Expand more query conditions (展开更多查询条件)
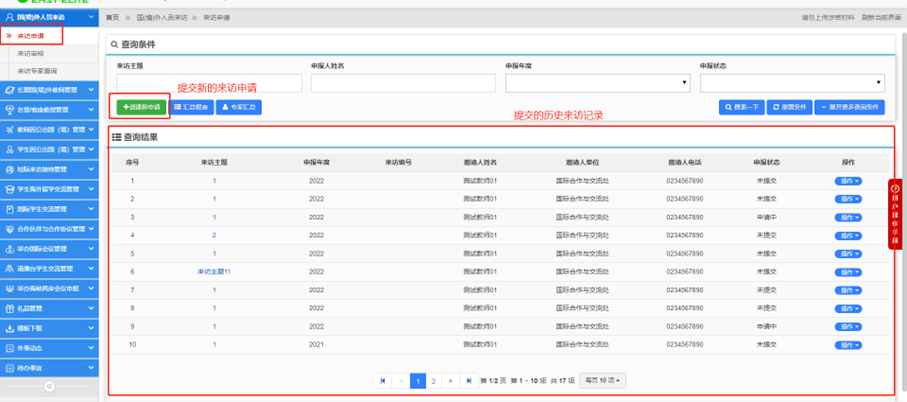Image resolution: width=907 pixels, height=402 pixels. [x=850, y=106]
